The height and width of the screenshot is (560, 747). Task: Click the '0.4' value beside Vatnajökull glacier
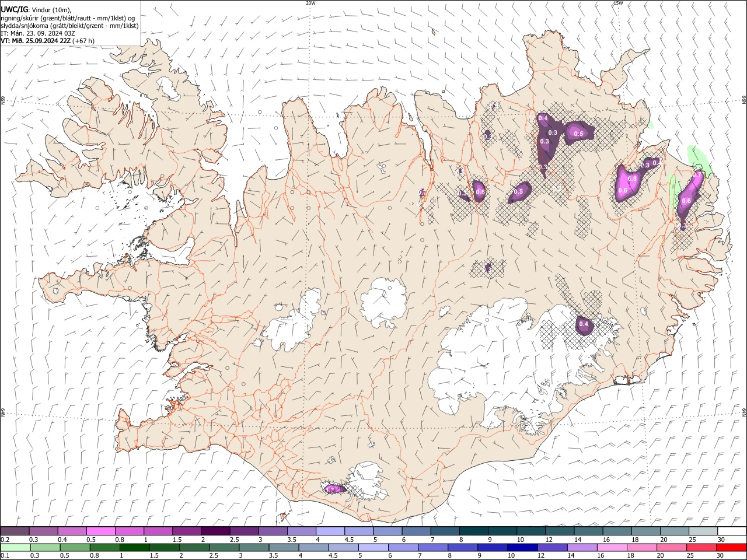[583, 324]
